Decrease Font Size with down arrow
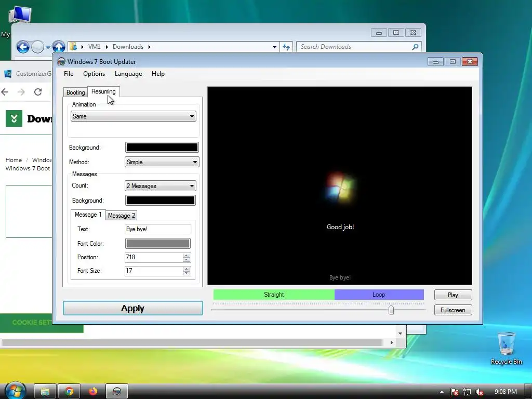 pyautogui.click(x=187, y=273)
